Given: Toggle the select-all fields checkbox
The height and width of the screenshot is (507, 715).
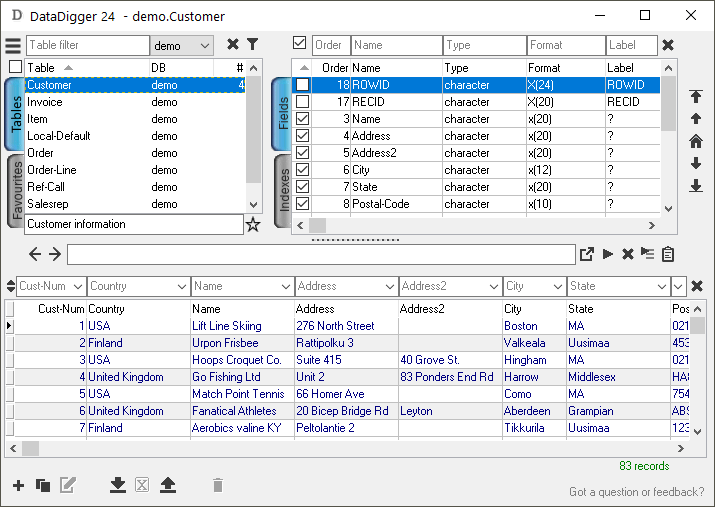Looking at the screenshot, I should click(299, 43).
